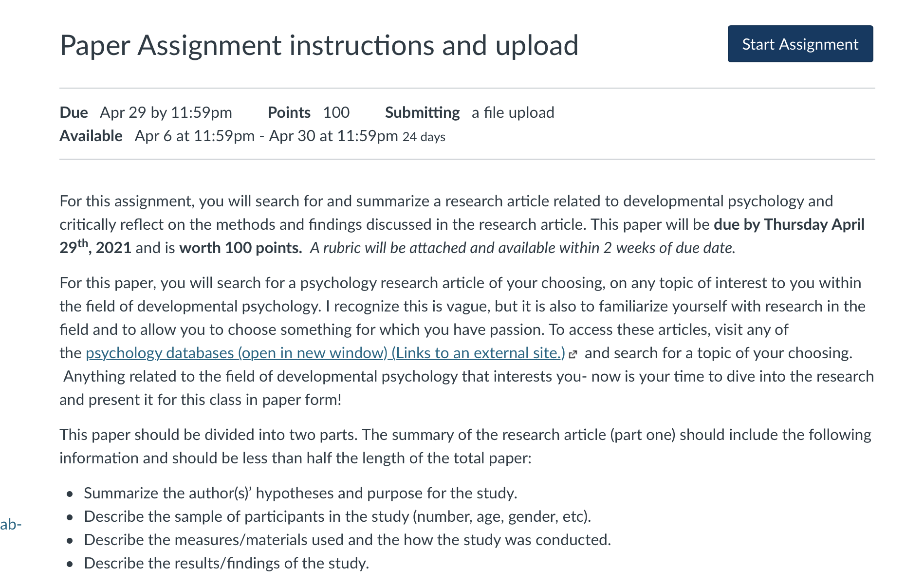The image size is (924, 586).
Task: Click the Paper Assignment instructions and upload heading
Action: 319,45
